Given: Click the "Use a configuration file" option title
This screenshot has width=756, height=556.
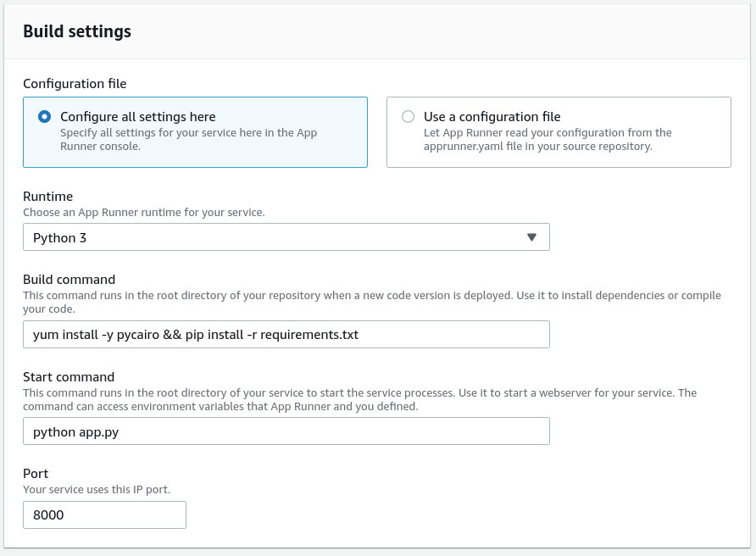Looking at the screenshot, I should coord(492,117).
